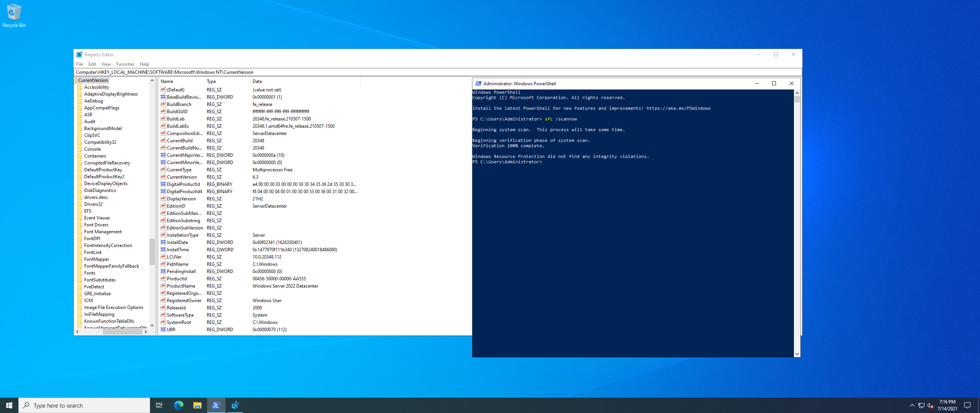
Task: Open the notification center icon
Action: (x=967, y=405)
